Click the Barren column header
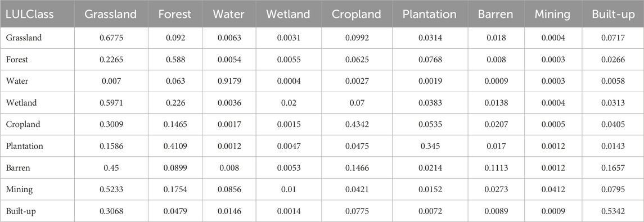 pos(496,14)
